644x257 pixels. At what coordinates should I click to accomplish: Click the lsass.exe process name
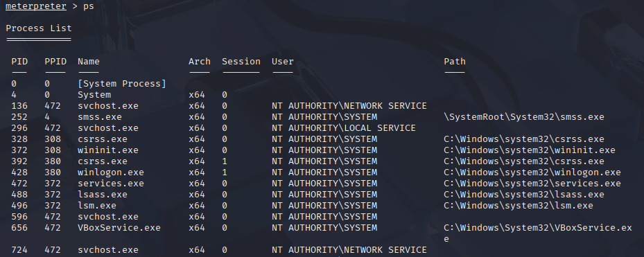(103, 195)
